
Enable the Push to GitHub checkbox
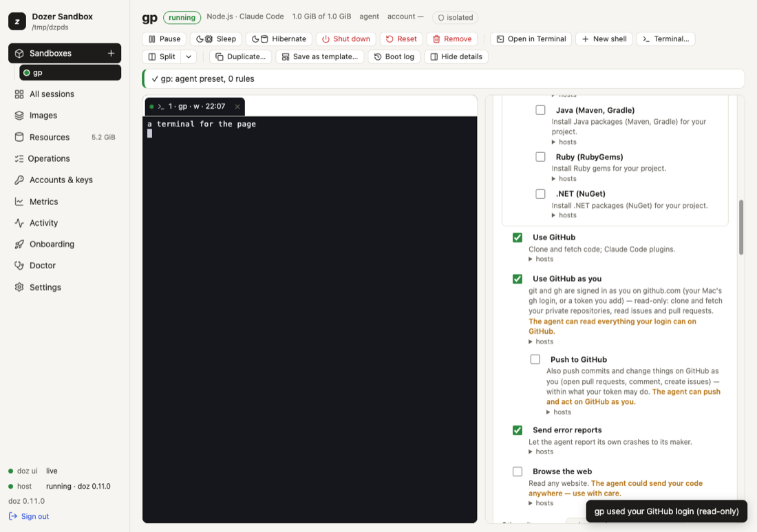[535, 359]
